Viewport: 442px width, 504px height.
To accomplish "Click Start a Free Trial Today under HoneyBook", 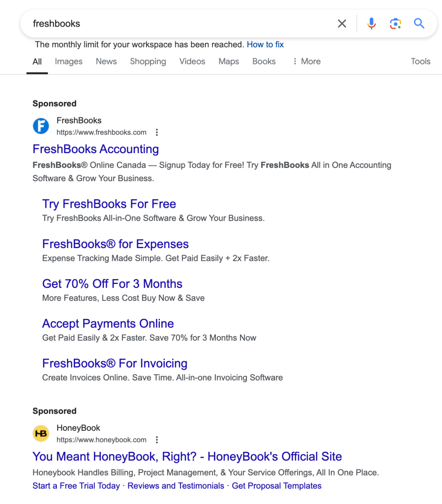I will tap(76, 485).
